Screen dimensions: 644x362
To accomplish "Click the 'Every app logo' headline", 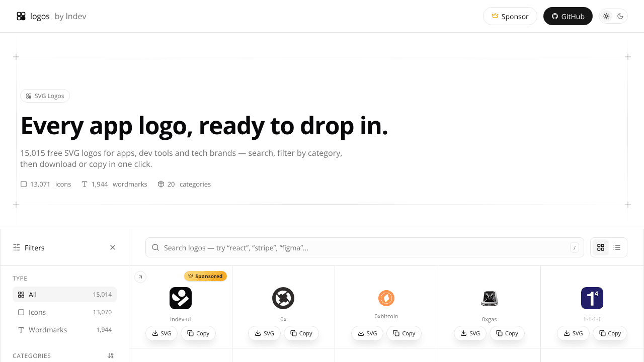I will (x=204, y=126).
